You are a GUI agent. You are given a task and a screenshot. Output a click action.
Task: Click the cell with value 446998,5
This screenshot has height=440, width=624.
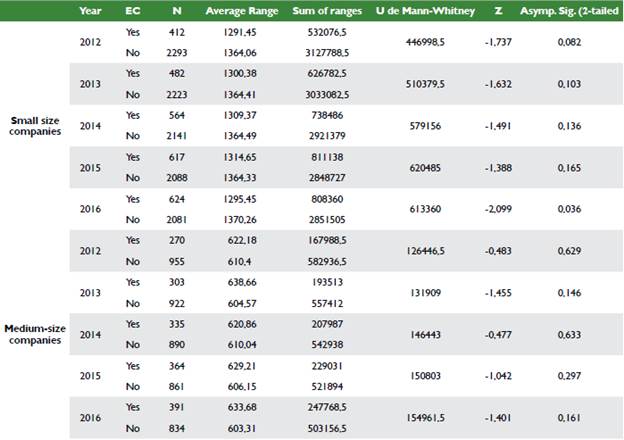pos(422,40)
